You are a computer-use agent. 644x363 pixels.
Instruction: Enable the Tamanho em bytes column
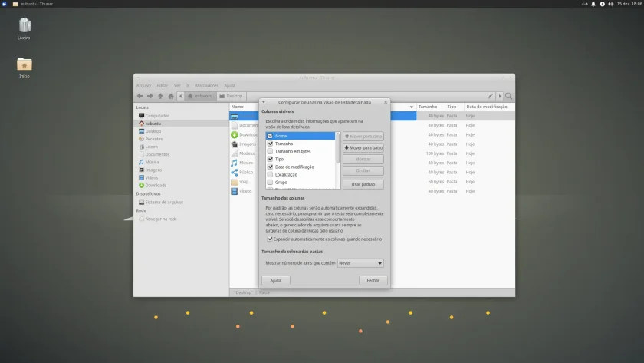coord(270,152)
